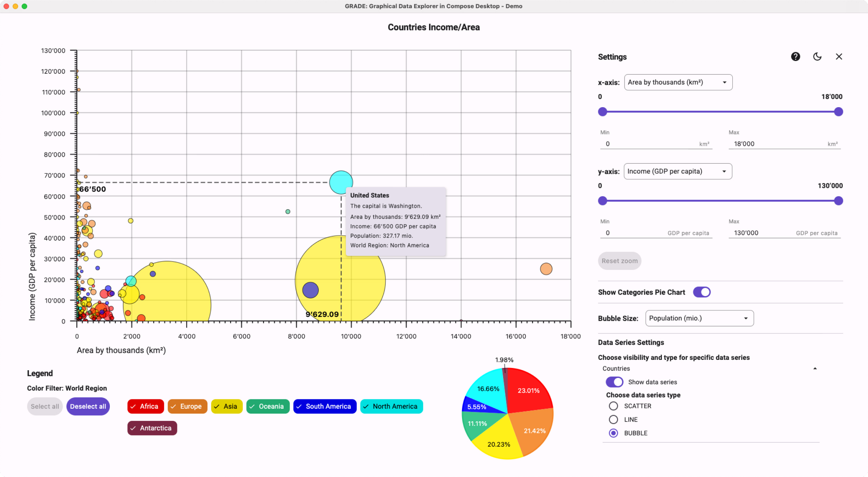The width and height of the screenshot is (868, 477).
Task: Select the LINE series type
Action: coord(613,419)
